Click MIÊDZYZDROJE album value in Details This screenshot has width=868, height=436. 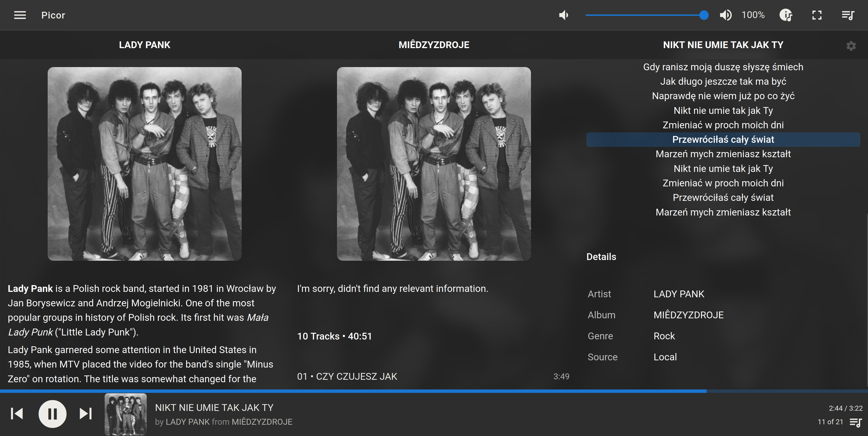[688, 315]
